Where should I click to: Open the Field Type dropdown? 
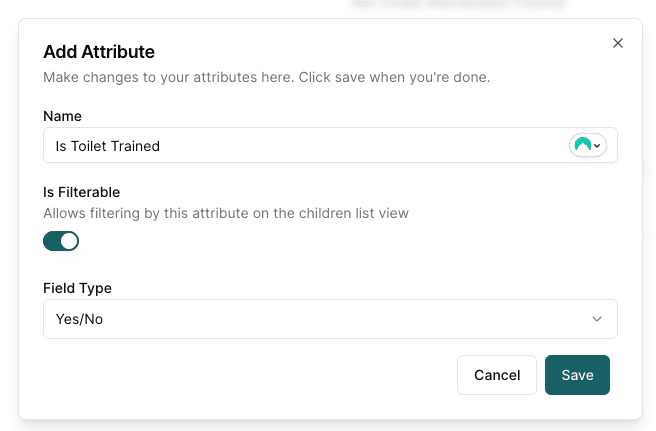coord(330,319)
